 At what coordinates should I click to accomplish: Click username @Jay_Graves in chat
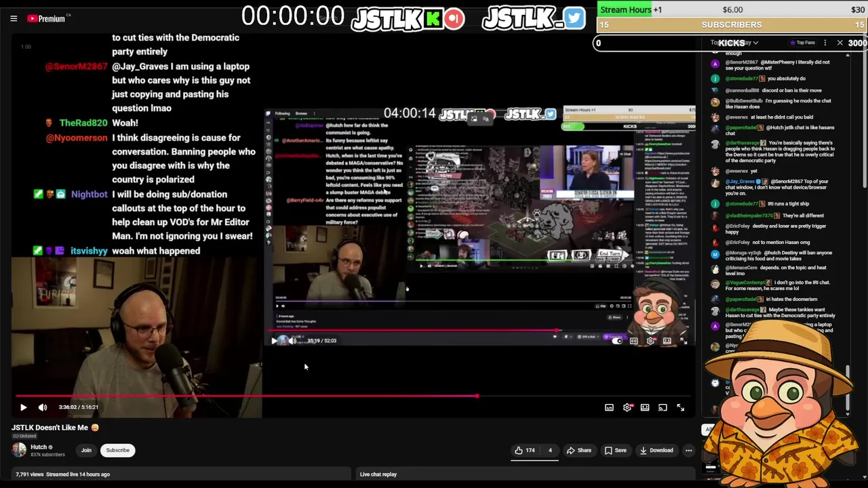[740, 182]
